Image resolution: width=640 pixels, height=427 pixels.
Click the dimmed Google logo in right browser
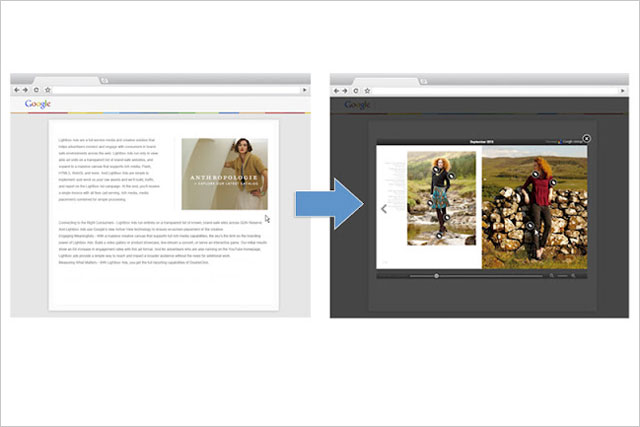tap(357, 105)
